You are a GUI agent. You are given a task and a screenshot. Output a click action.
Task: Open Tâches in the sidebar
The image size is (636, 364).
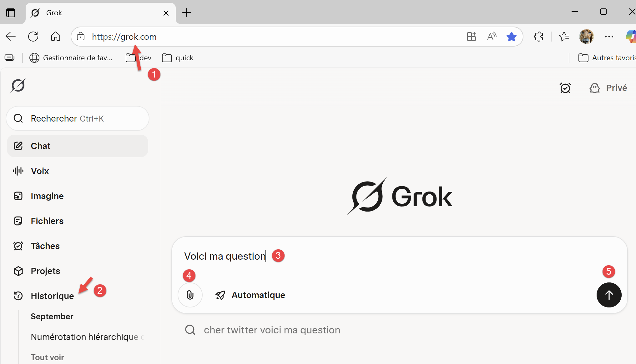pyautogui.click(x=45, y=246)
